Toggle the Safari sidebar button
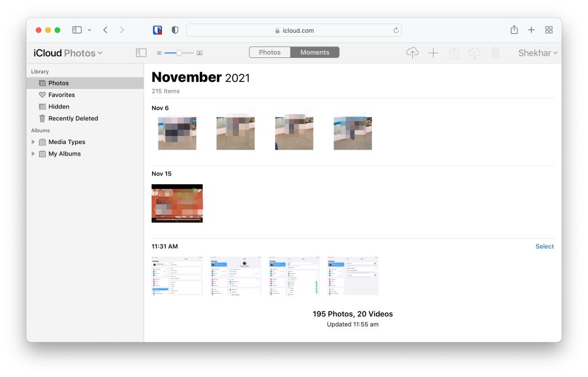This screenshot has width=588, height=377. click(x=77, y=30)
